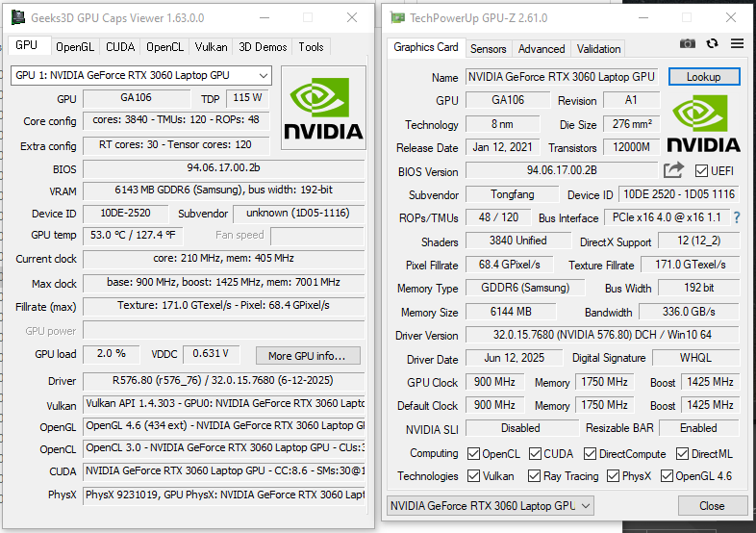Click the Transistors 12000M field
The image size is (756, 533).
click(x=631, y=147)
